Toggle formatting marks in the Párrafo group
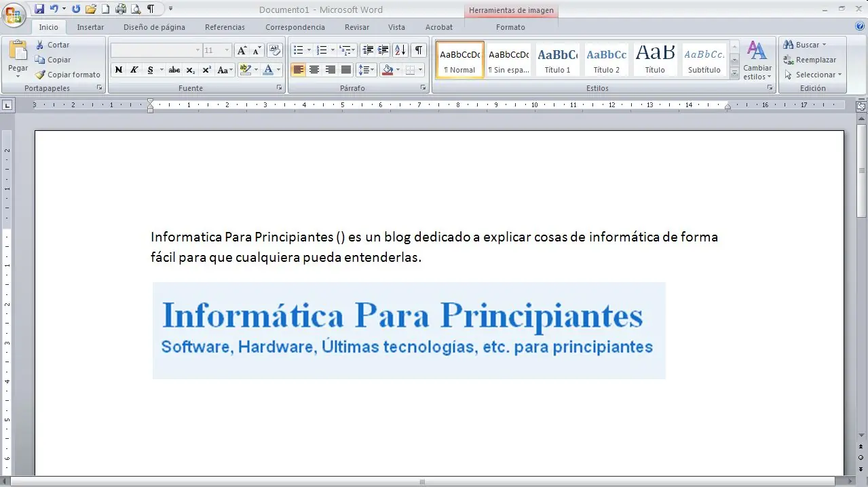Image resolution: width=868 pixels, height=487 pixels. 419,50
